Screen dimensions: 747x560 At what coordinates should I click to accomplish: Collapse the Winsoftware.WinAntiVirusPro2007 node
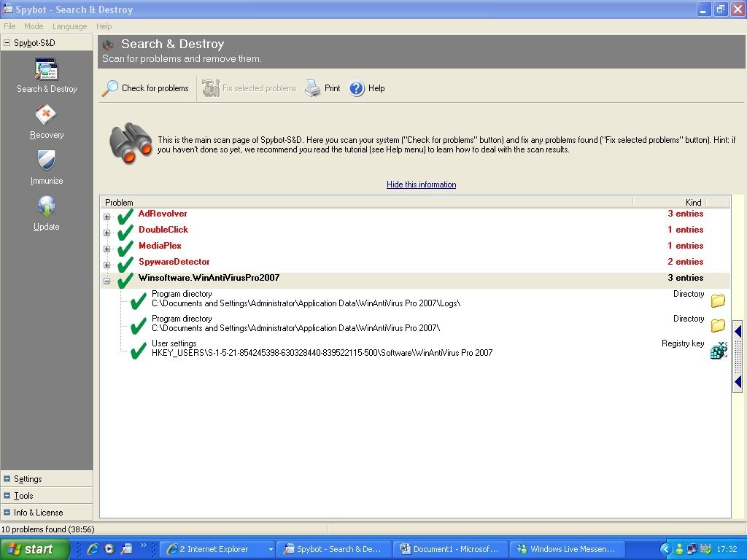(107, 281)
